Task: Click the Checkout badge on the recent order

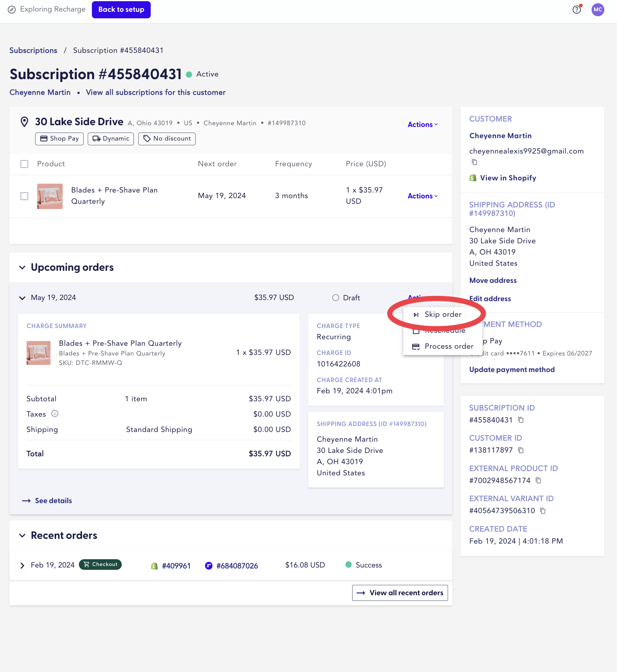Action: pyautogui.click(x=100, y=565)
